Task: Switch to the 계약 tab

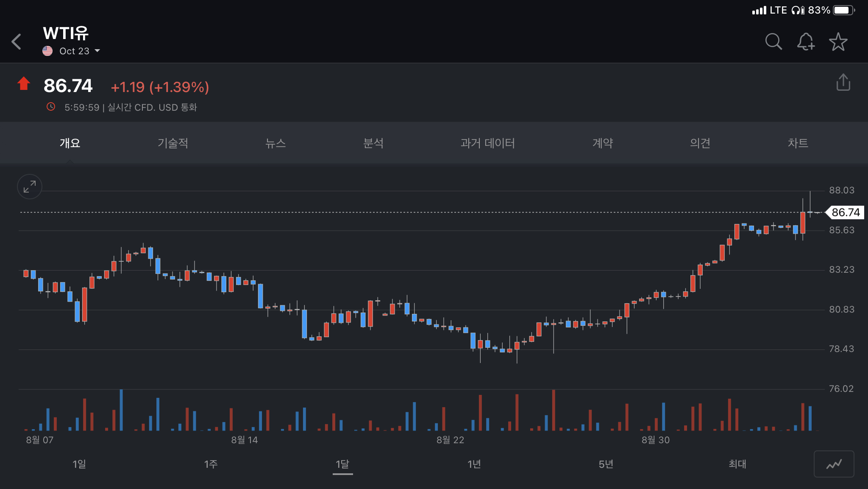Action: click(603, 143)
